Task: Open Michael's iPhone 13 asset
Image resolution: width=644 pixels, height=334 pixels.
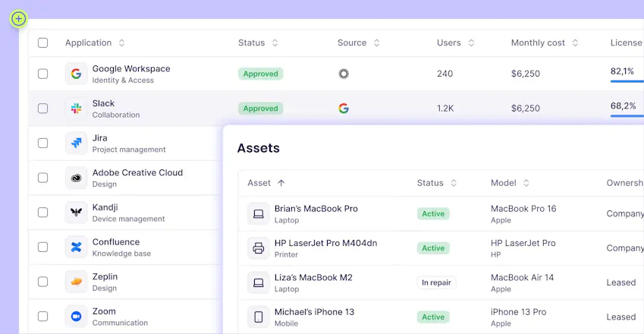Action: [x=314, y=312]
